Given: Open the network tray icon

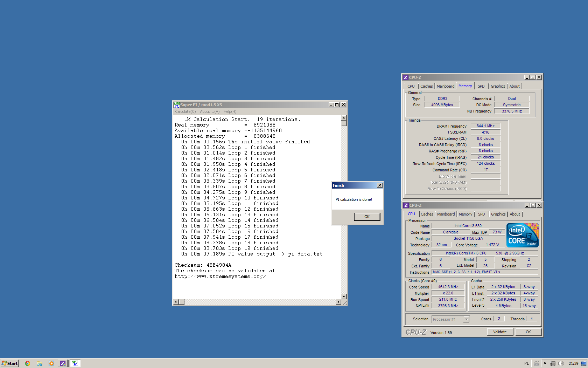Looking at the screenshot, I should (553, 363).
